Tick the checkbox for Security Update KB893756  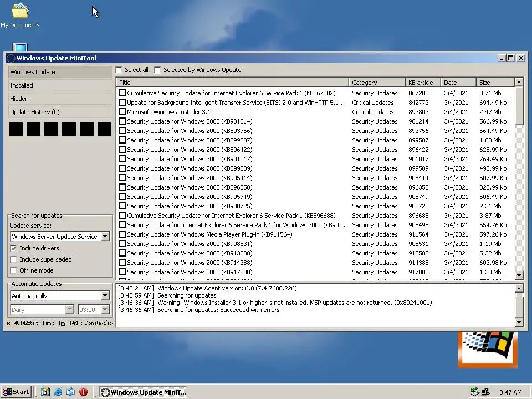coord(122,131)
